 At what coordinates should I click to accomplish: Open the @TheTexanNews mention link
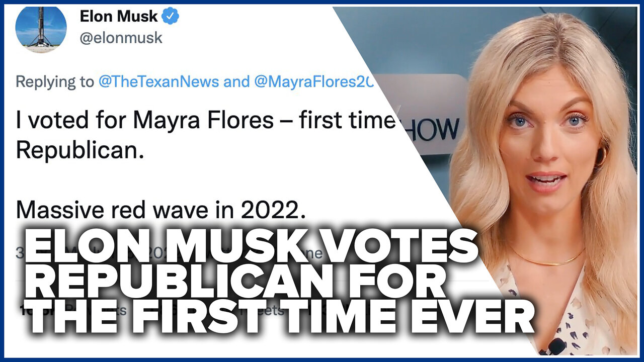[159, 82]
